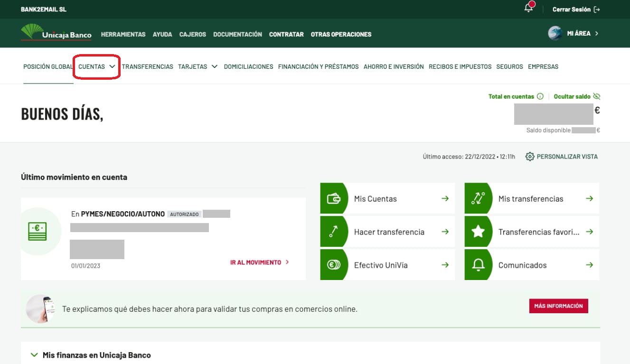Click the banknote icon of last movement

38,232
